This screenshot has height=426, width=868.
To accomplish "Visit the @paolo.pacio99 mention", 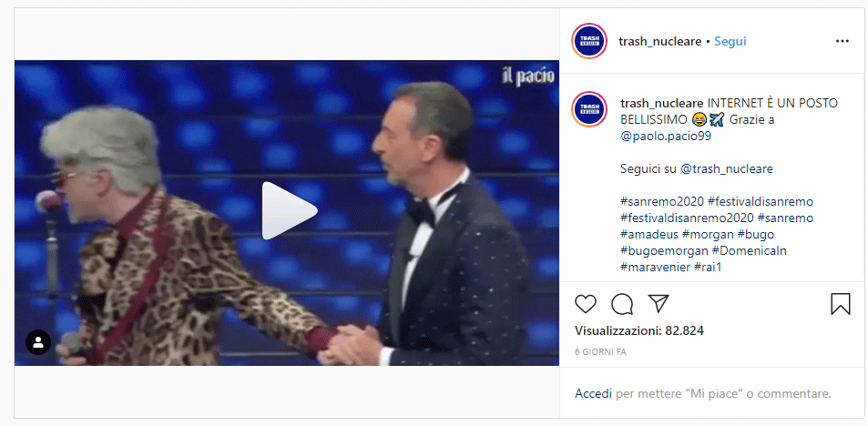I will pyautogui.click(x=666, y=137).
